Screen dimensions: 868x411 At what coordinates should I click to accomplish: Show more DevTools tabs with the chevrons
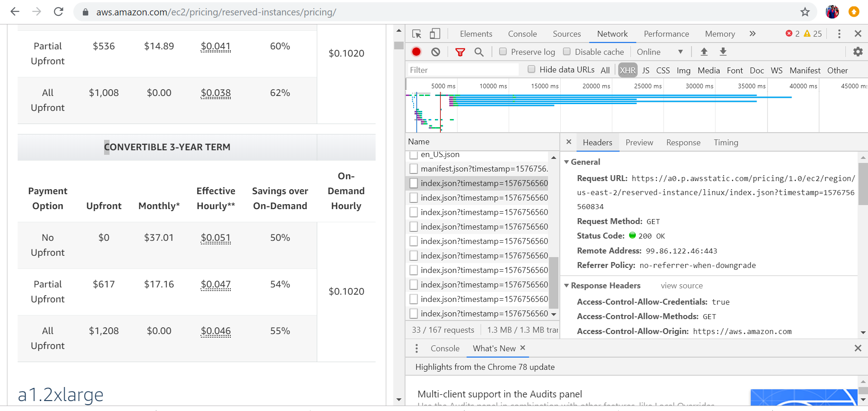(x=752, y=34)
